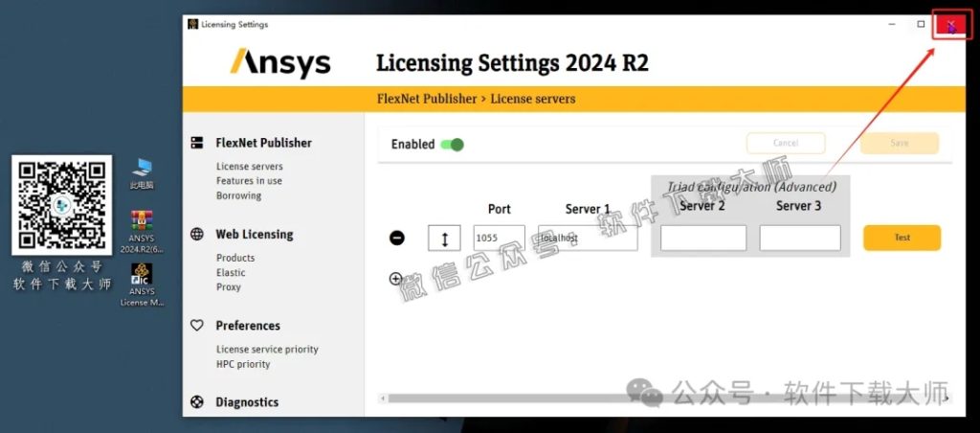Screen dimensions: 980x433
Task: Click the Port field showing 1055
Action: (x=499, y=239)
